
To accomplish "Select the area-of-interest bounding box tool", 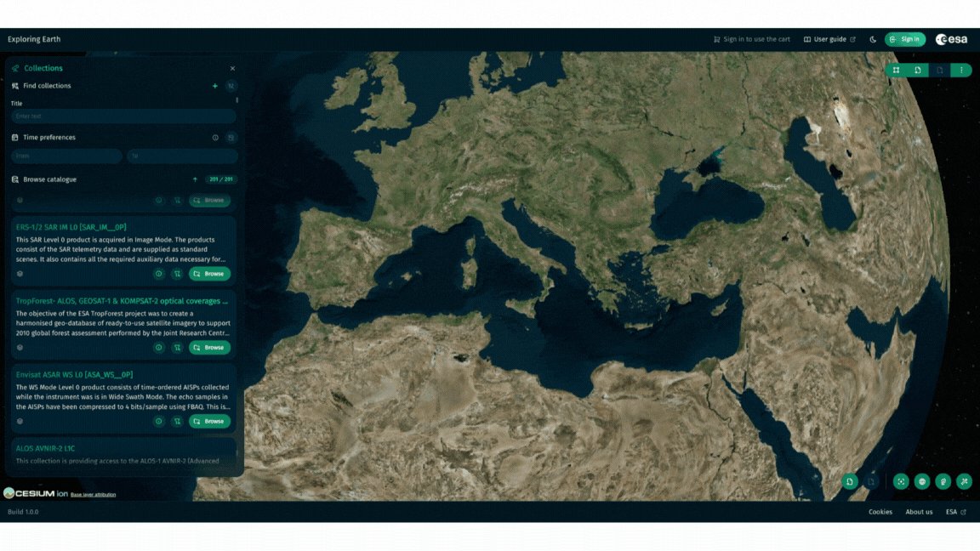I will [x=897, y=70].
